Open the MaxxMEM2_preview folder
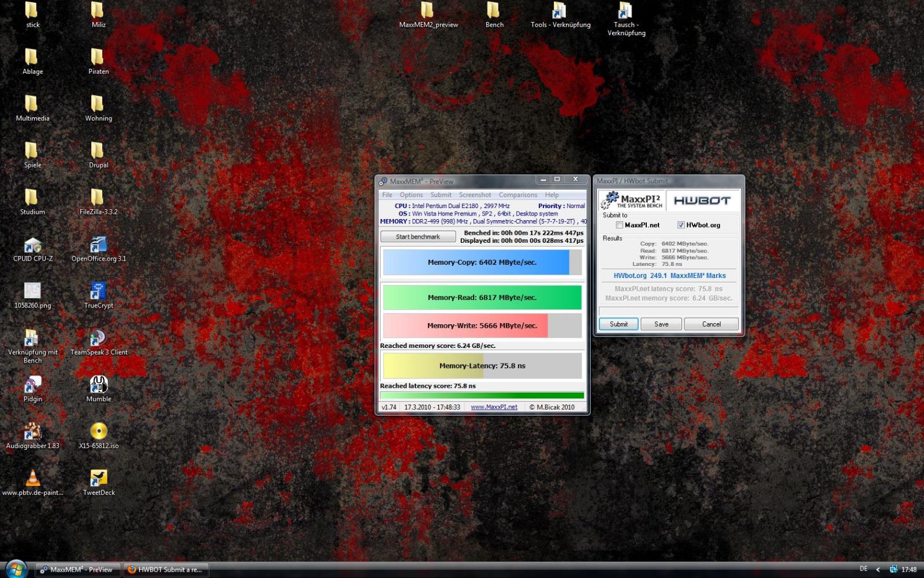This screenshot has height=578, width=924. point(428,14)
